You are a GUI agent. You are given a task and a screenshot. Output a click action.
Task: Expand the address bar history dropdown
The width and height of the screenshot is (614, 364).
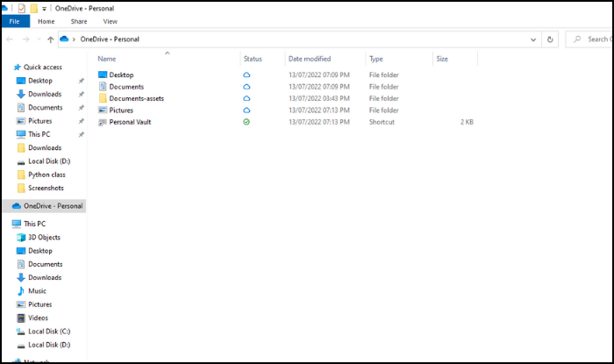[533, 39]
